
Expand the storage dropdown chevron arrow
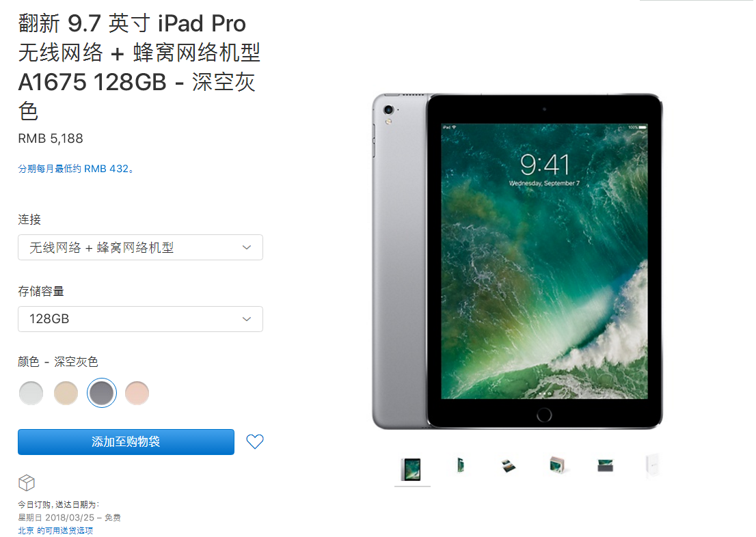[x=247, y=319]
